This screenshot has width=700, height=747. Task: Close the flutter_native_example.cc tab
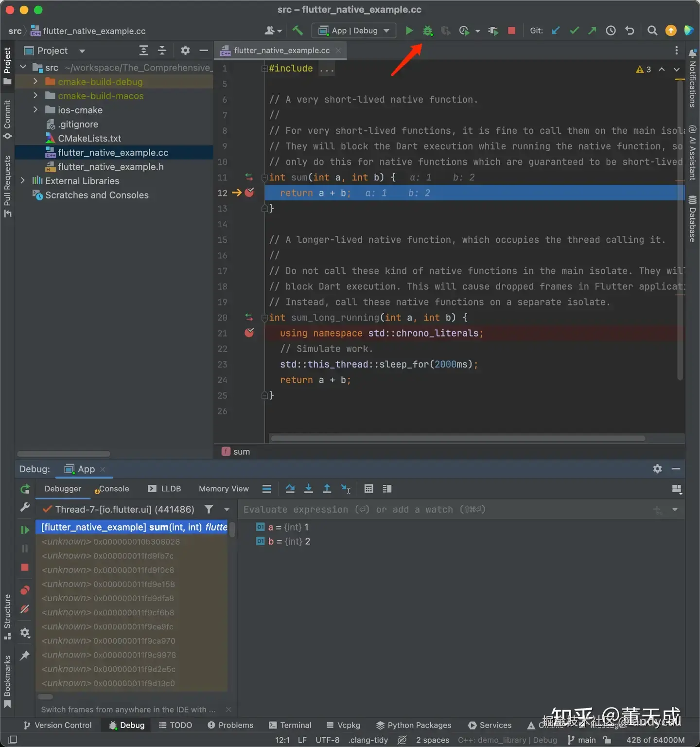338,50
